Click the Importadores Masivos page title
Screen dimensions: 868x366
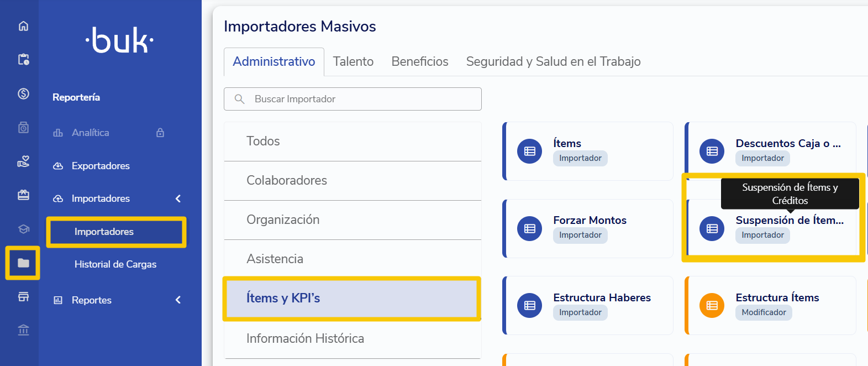click(299, 27)
